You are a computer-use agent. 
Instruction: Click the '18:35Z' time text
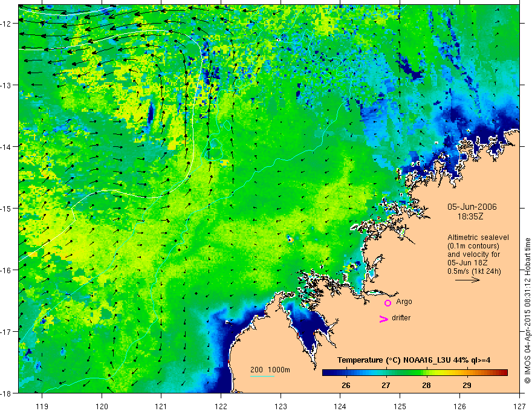click(470, 216)
